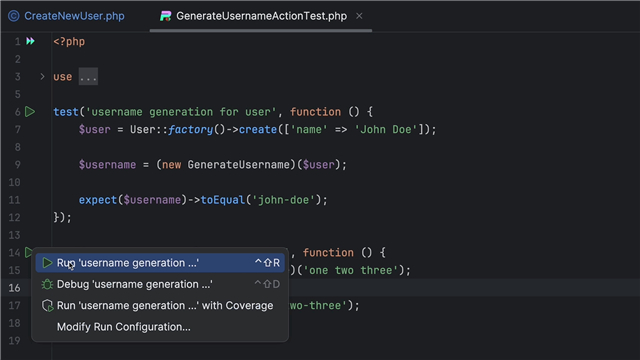Click the green play icon in Run entry

(47, 263)
